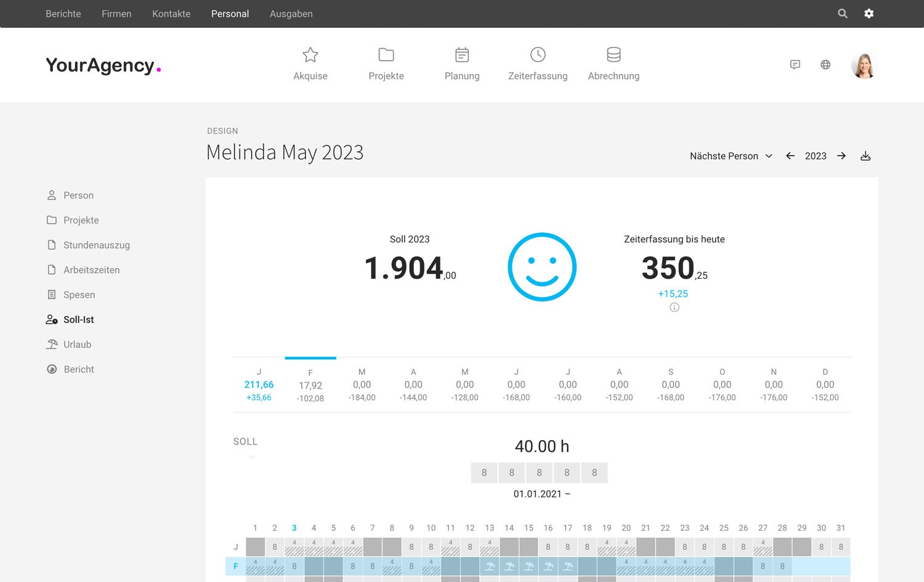
Task: Open the Akquise star icon
Action: [310, 55]
